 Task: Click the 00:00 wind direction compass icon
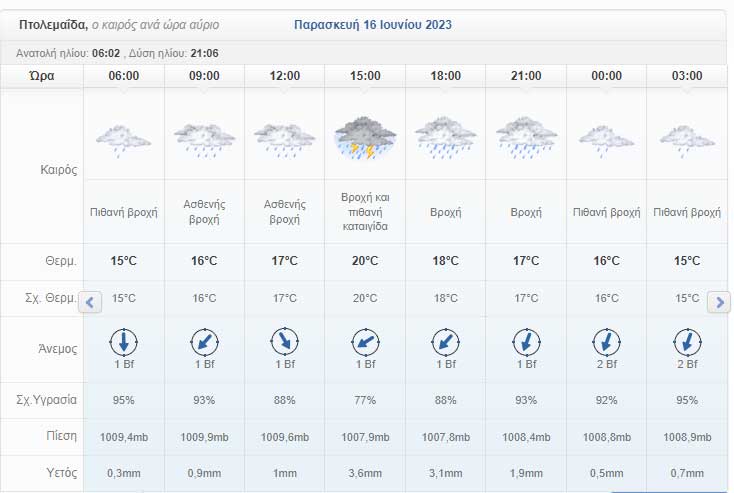pos(606,342)
